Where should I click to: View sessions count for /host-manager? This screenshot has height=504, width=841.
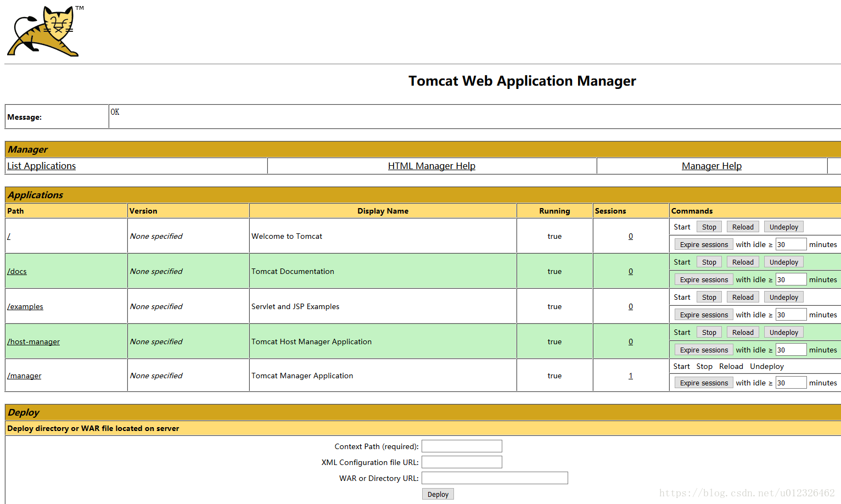[x=631, y=341]
